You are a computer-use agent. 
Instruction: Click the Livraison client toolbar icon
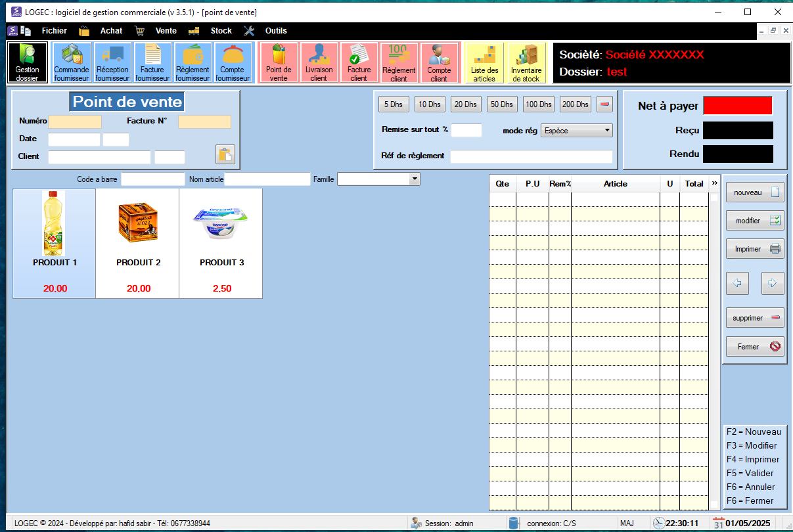coord(319,63)
